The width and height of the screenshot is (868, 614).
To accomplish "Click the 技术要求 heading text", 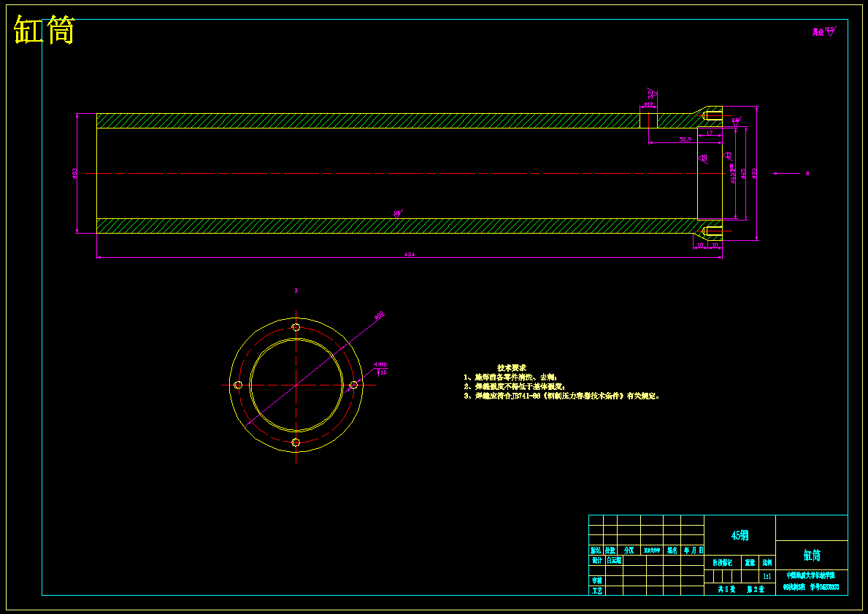I will tap(512, 368).
